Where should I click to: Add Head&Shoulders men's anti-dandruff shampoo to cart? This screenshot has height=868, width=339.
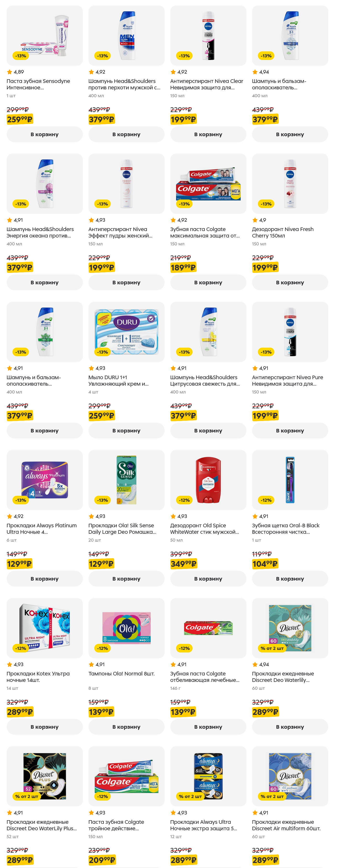tap(126, 135)
